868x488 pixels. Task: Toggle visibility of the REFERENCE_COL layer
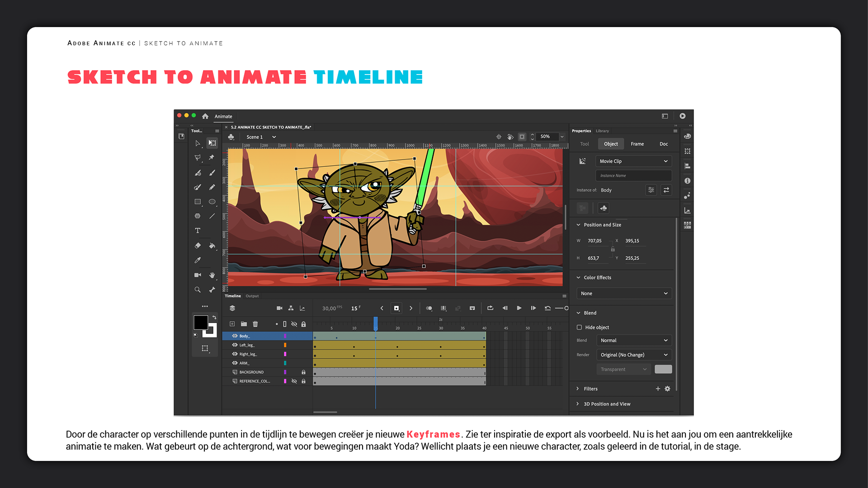click(294, 381)
